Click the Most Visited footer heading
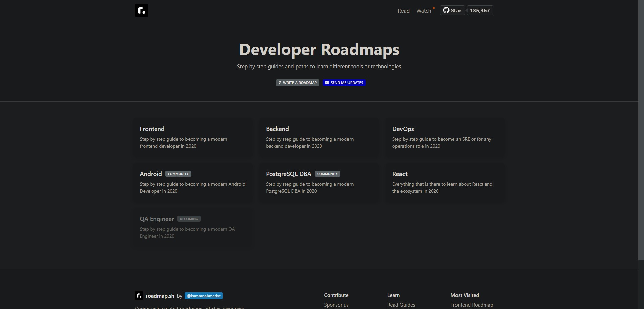This screenshot has width=644, height=309. click(465, 295)
